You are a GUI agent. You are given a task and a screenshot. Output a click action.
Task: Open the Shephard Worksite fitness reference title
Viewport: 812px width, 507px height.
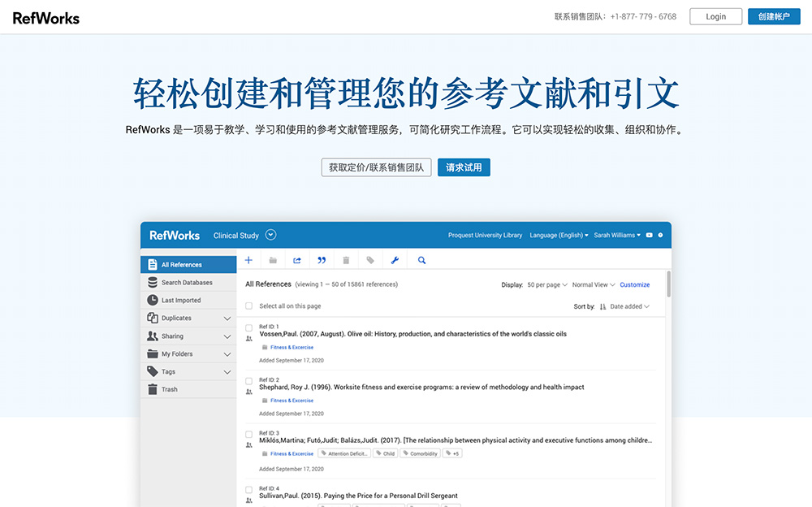point(421,388)
